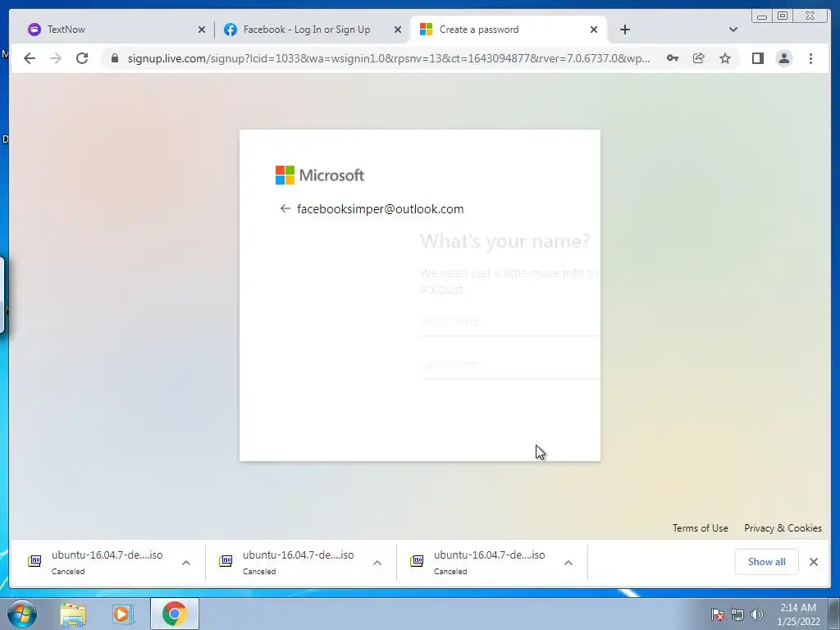Click the padlock site info icon
840x630 pixels.
(x=114, y=58)
